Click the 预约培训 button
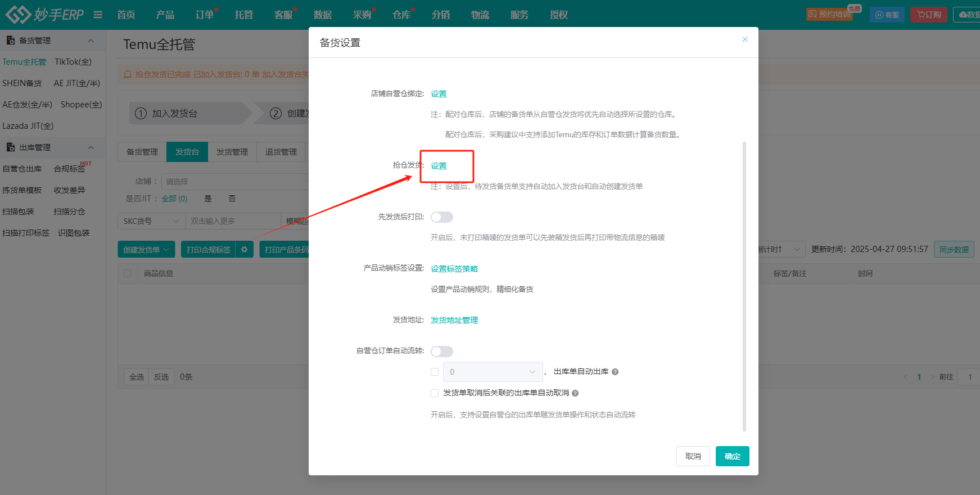 829,14
